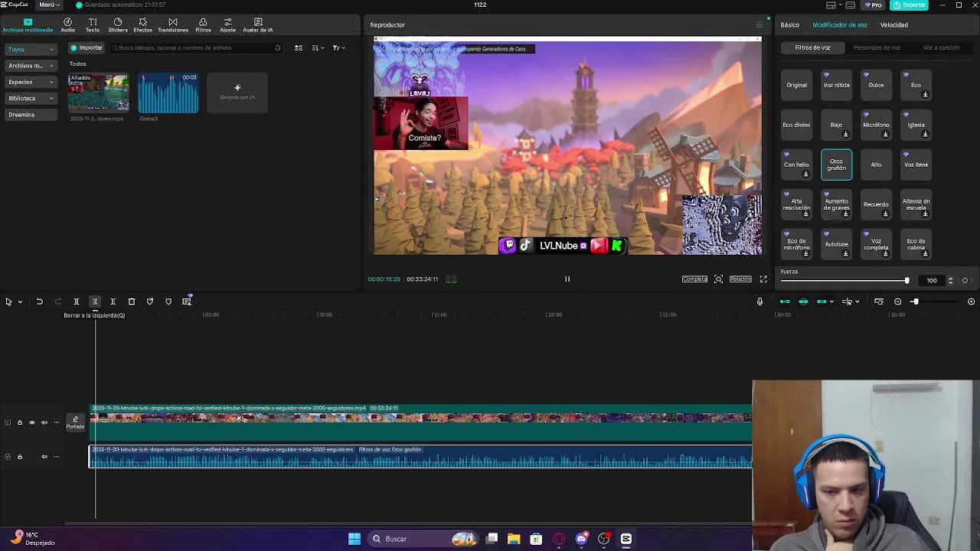The height and width of the screenshot is (551, 980).
Task: Select the Grabar3 audio thumbnail
Action: 168,93
